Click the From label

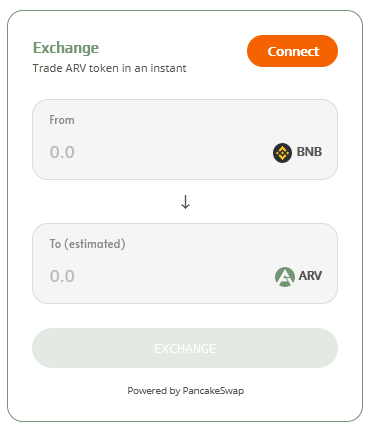[62, 120]
